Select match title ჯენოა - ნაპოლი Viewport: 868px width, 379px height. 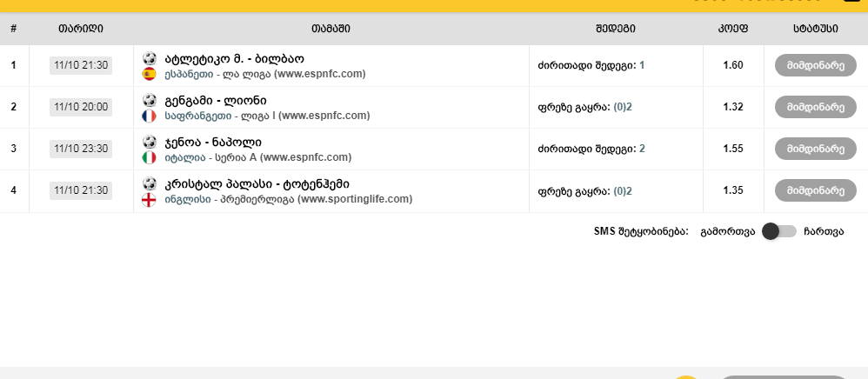213,143
